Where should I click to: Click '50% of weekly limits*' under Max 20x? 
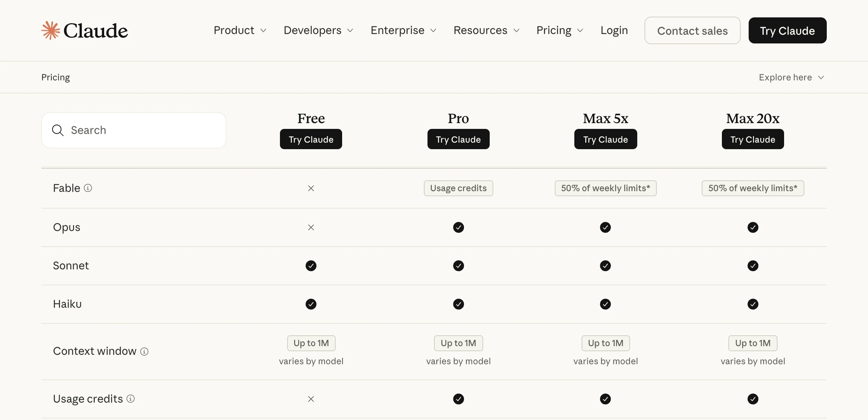coord(753,188)
